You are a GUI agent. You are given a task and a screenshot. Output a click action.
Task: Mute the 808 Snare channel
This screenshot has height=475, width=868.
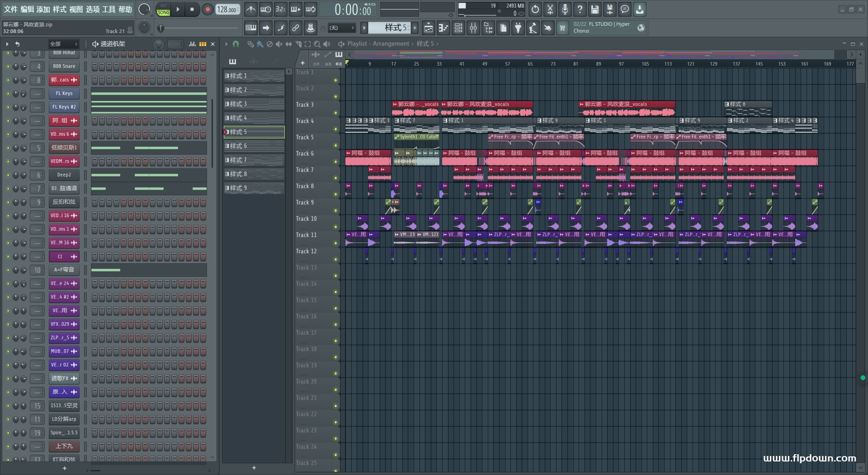click(x=8, y=66)
